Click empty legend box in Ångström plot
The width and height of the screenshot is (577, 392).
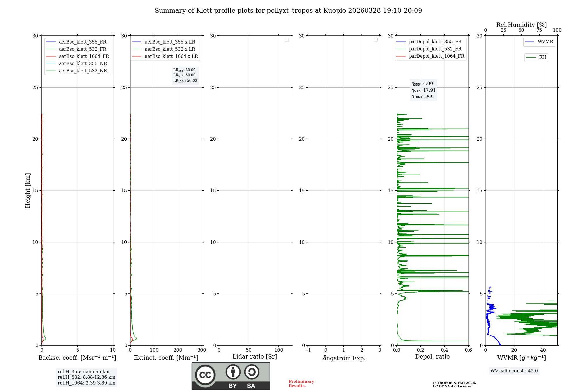[x=376, y=40]
